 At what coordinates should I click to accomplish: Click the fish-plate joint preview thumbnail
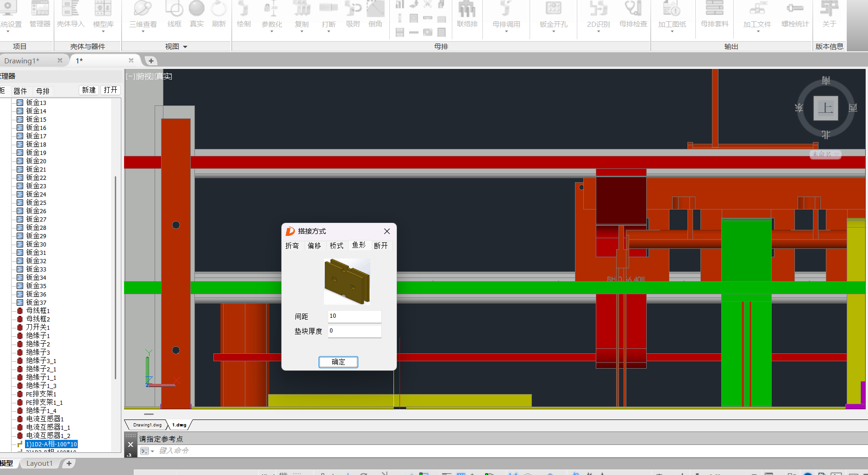[347, 281]
